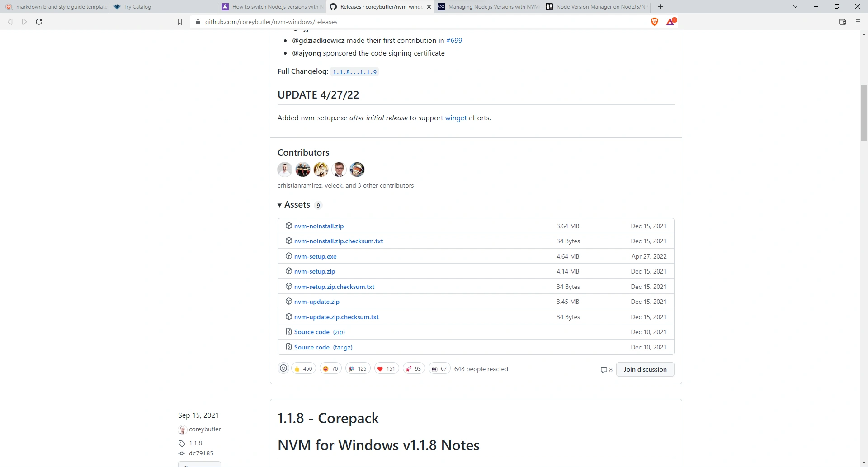Viewport: 868px width, 467px height.
Task: Reload the page with the refresh icon
Action: pyautogui.click(x=39, y=22)
